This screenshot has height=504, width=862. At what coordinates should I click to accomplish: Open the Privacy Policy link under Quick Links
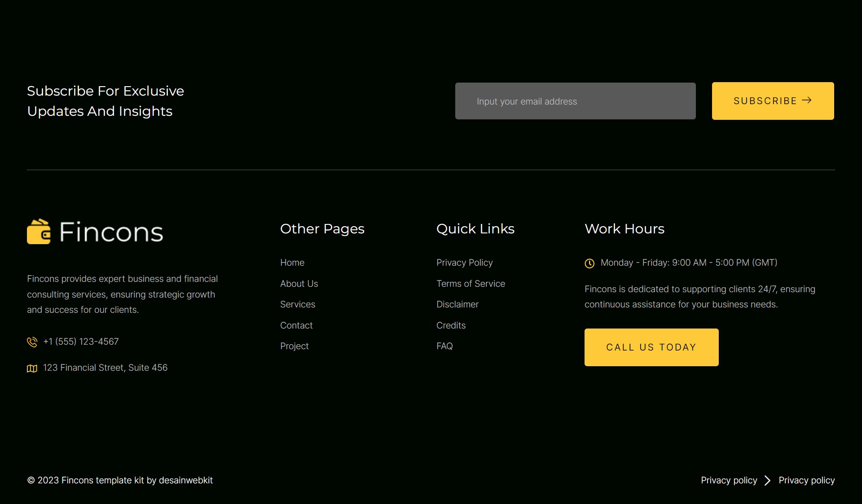click(465, 263)
